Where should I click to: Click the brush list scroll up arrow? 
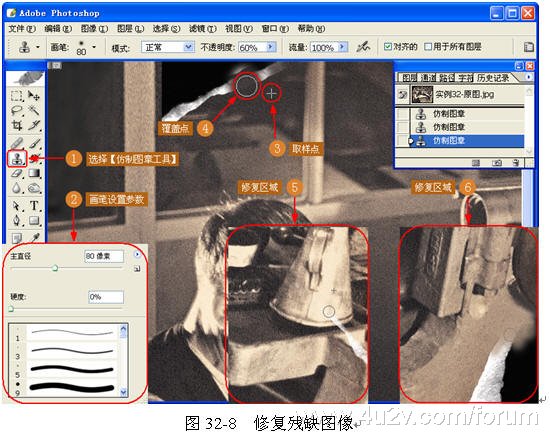click(123, 329)
